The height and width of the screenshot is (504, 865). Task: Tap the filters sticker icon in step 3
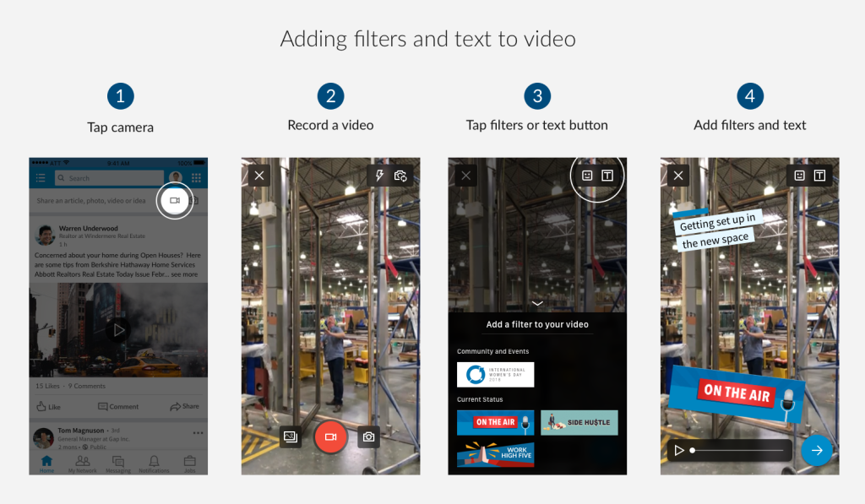pyautogui.click(x=587, y=176)
